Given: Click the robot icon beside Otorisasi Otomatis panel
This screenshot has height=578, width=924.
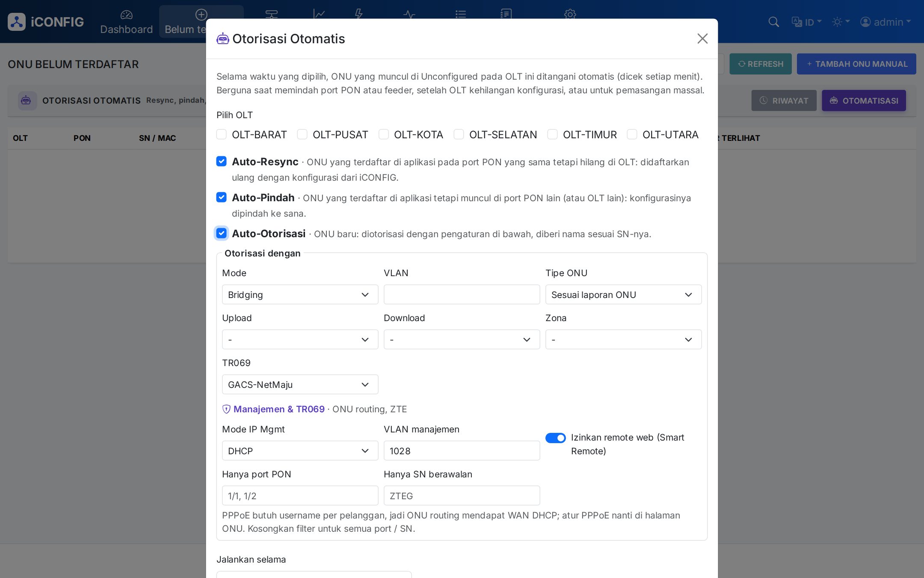Looking at the screenshot, I should 27,101.
